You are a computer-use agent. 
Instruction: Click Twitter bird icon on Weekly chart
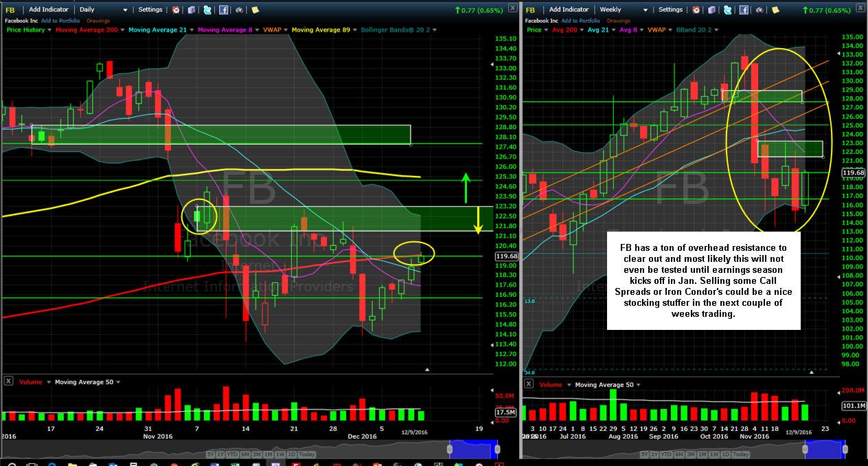[x=727, y=10]
